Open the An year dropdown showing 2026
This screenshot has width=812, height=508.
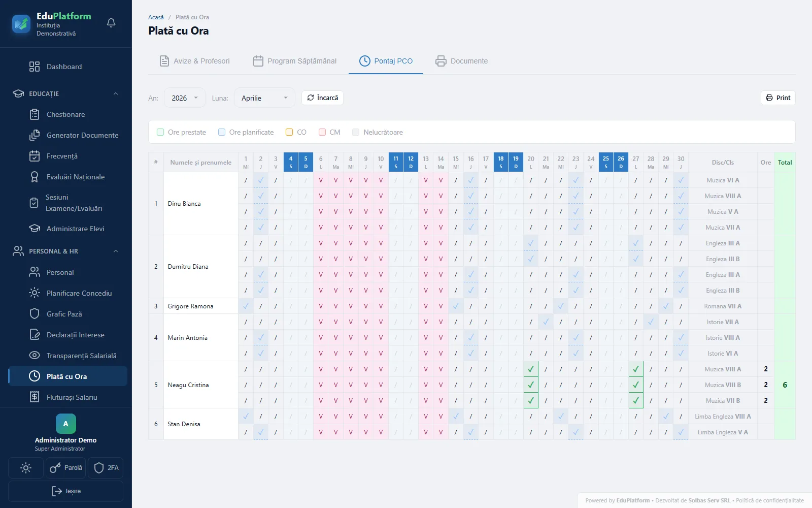click(185, 98)
